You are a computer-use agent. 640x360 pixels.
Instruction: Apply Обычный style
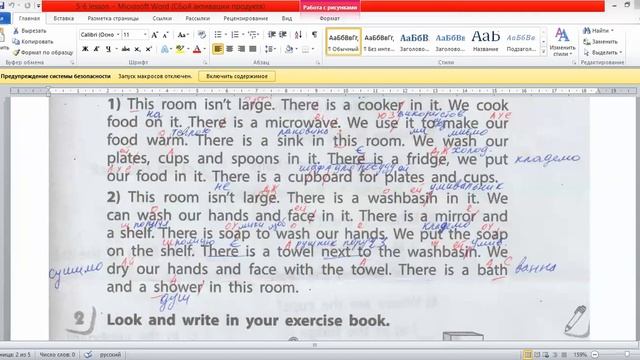[343, 42]
